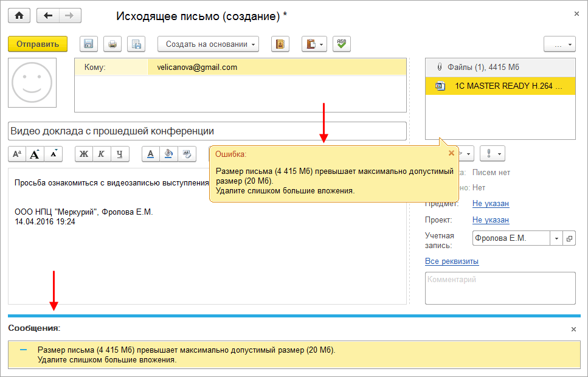This screenshot has height=377, width=588.
Task: Select the 1C MASTER READY H.264 attachment
Action: pyautogui.click(x=500, y=86)
